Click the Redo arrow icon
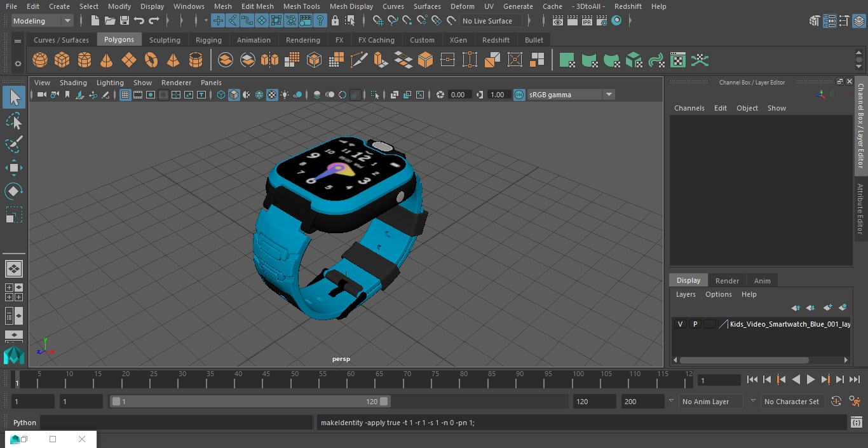This screenshot has height=448, width=868. click(154, 21)
